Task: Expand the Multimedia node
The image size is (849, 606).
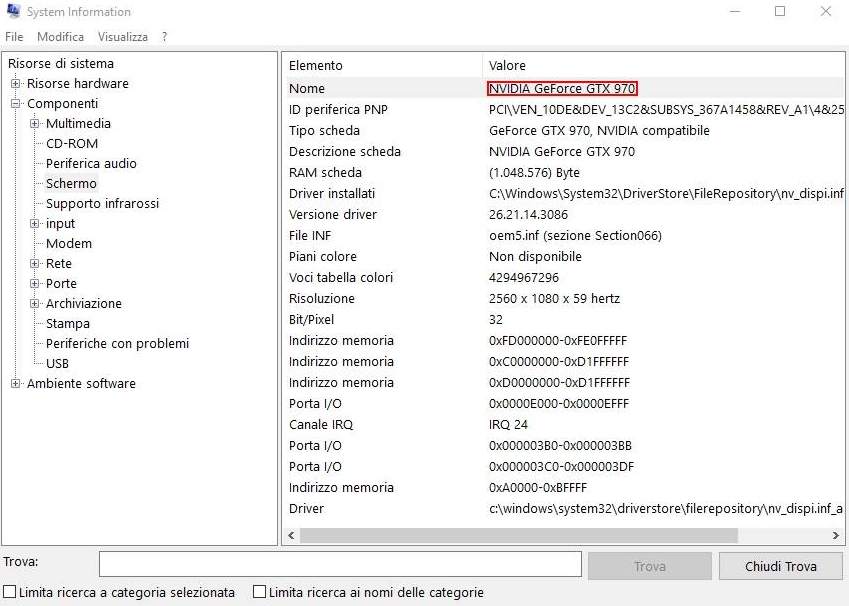Action: tap(35, 123)
